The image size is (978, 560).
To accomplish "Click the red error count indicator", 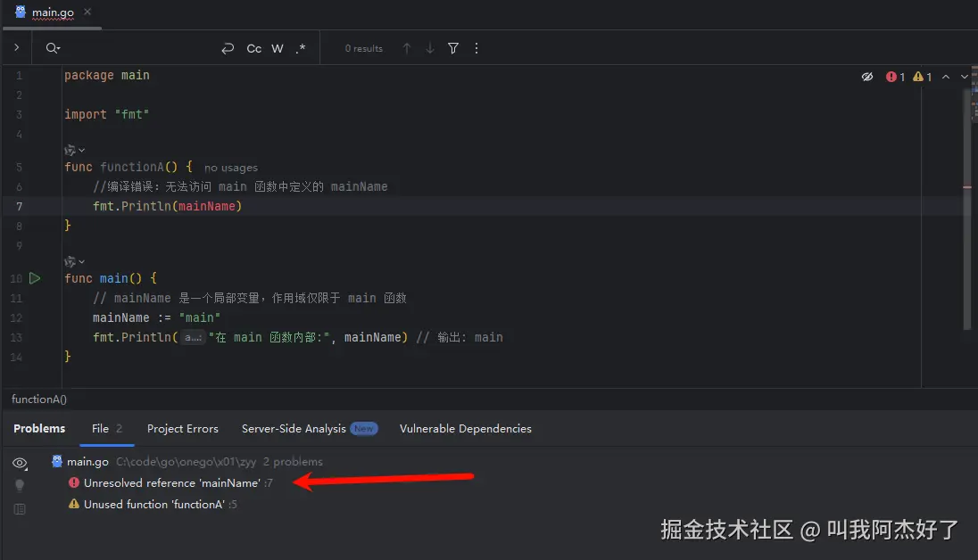I will (x=895, y=77).
